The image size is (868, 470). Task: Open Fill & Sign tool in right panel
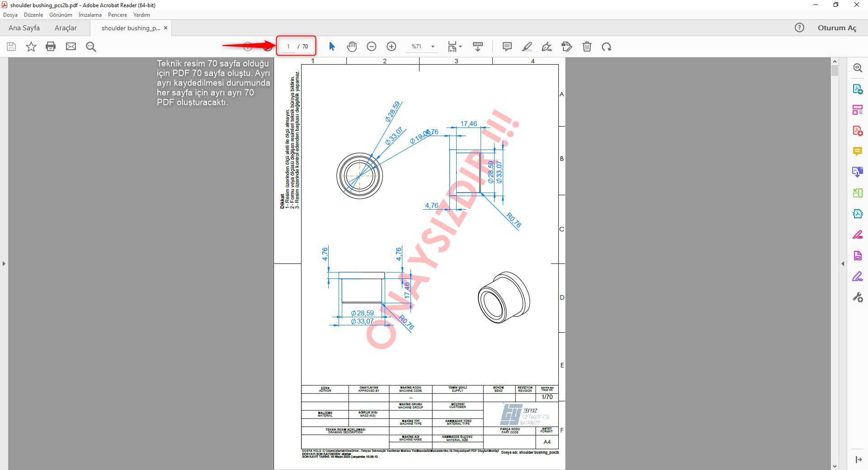(858, 276)
